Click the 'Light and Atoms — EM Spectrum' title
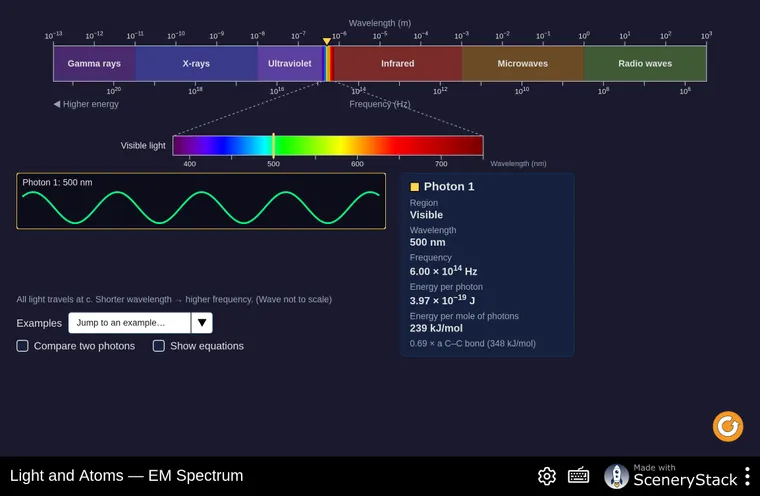 127,476
